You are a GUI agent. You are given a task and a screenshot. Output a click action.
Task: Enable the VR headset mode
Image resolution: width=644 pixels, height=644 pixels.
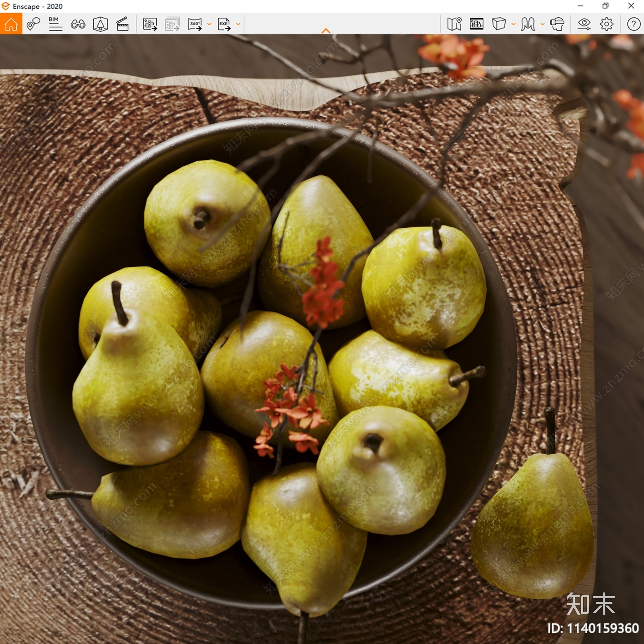[557, 24]
